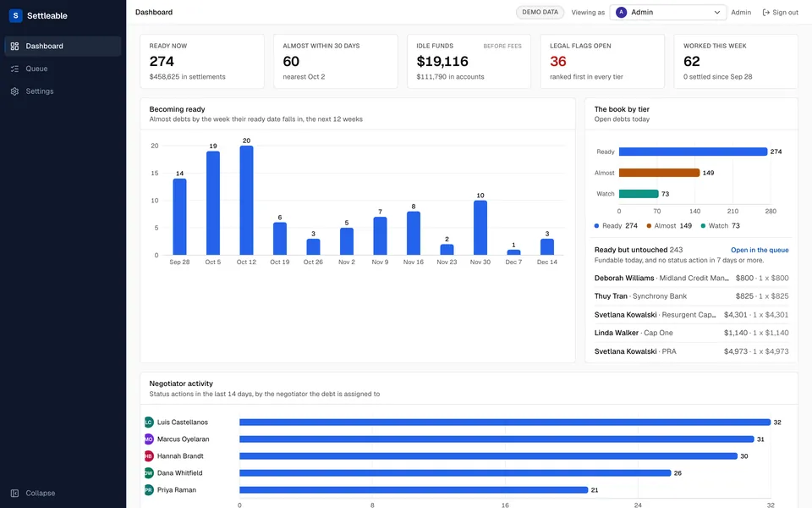Click the Settleable S logo icon

pos(15,15)
